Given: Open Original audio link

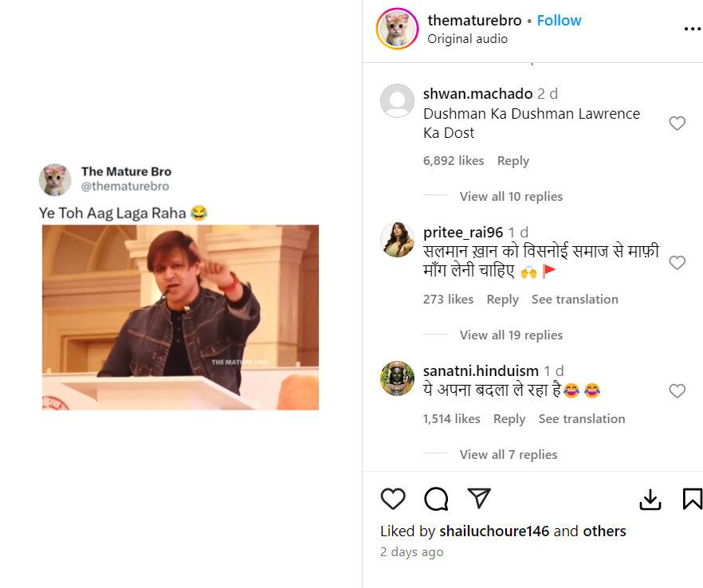Looking at the screenshot, I should [x=467, y=39].
